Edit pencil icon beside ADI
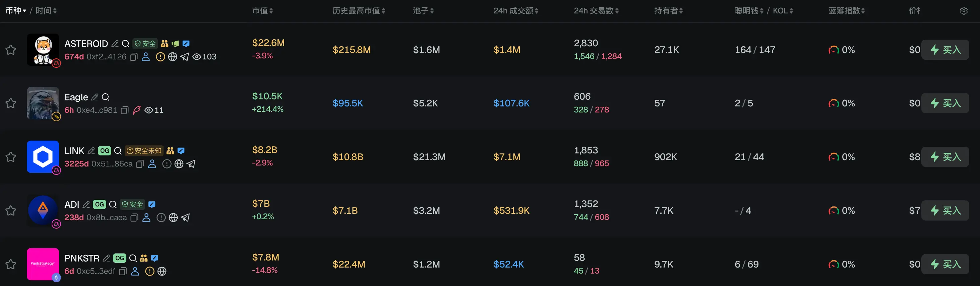The width and height of the screenshot is (980, 286). (x=86, y=204)
